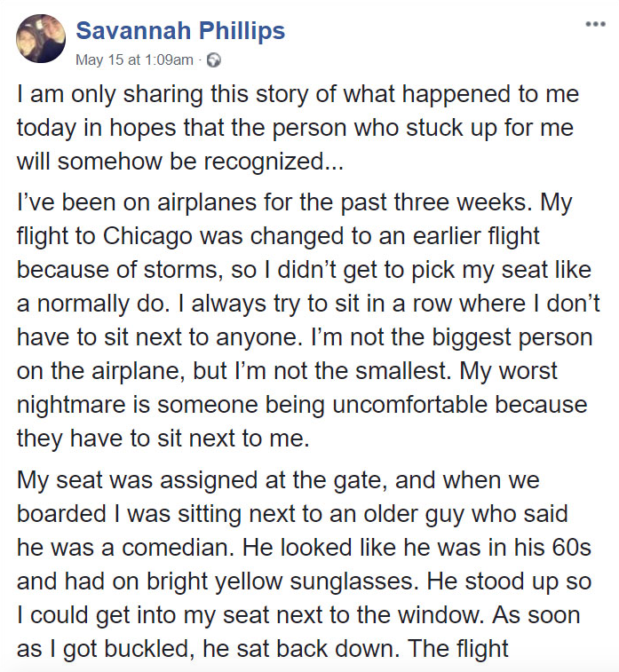619x672 pixels.
Task: Click the last line starting 'as I got buckled'
Action: (x=262, y=647)
